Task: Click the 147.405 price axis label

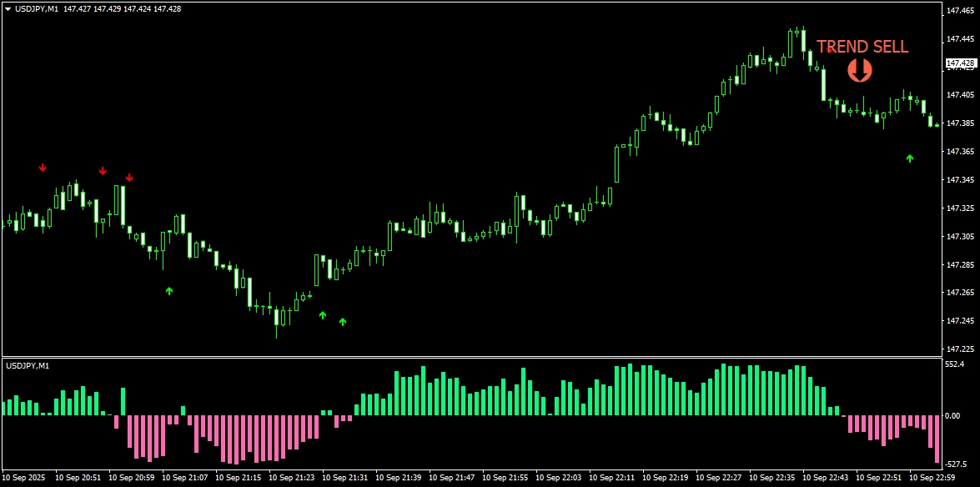Action: (x=961, y=95)
